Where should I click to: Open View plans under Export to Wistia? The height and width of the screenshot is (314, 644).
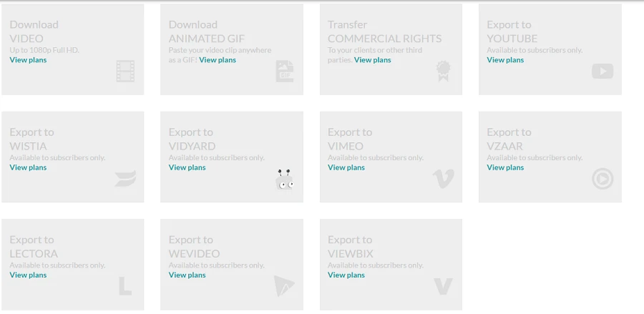[28, 167]
